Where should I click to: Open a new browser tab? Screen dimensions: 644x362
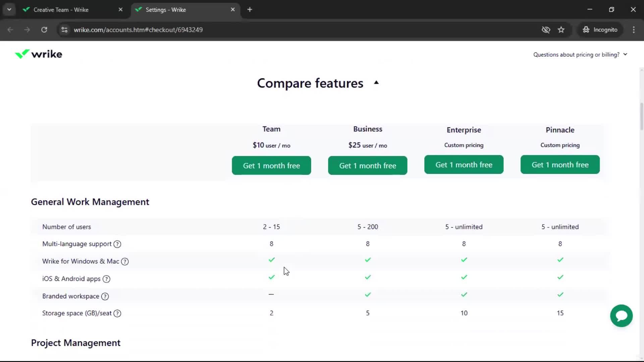250,10
